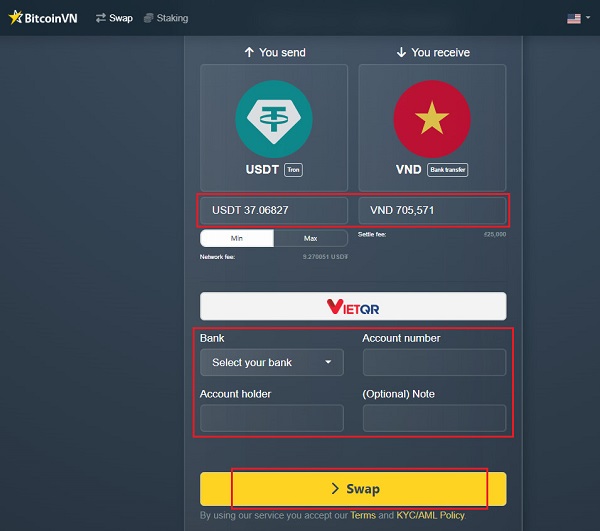Open the Swap page from navbar
600x531 pixels.
[x=114, y=18]
